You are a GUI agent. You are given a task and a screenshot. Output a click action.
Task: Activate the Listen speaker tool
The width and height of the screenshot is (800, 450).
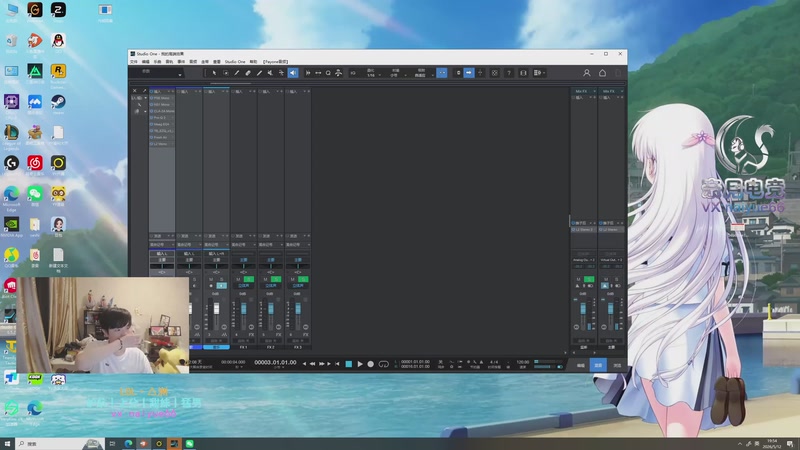click(293, 73)
